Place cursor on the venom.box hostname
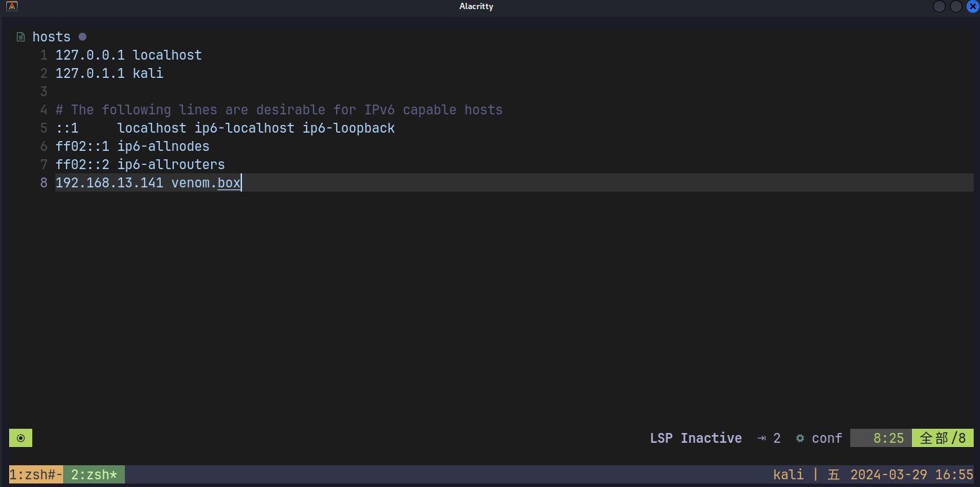 [x=206, y=183]
